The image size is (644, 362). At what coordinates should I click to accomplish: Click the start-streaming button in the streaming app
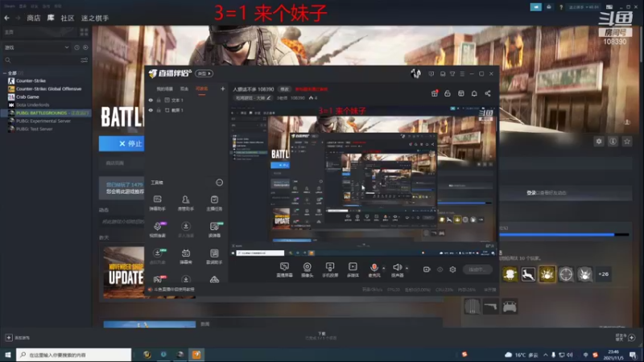pos(477,269)
